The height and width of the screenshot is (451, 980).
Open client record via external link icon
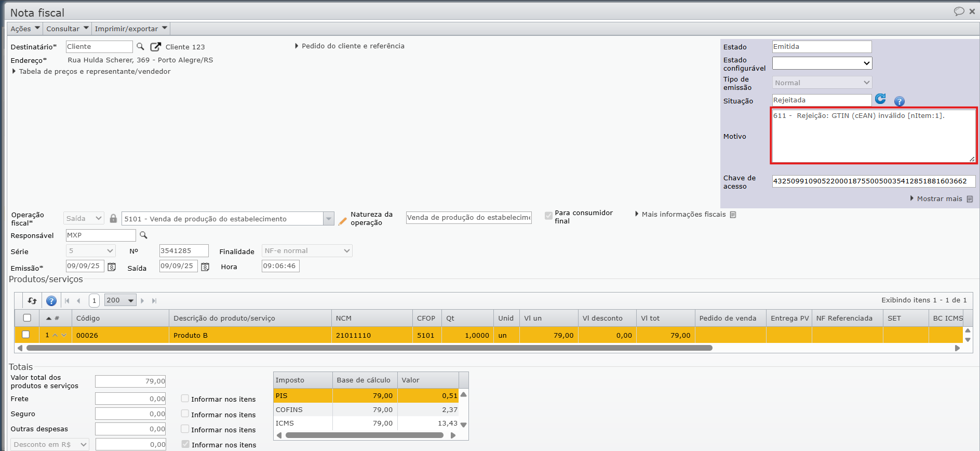point(155,47)
